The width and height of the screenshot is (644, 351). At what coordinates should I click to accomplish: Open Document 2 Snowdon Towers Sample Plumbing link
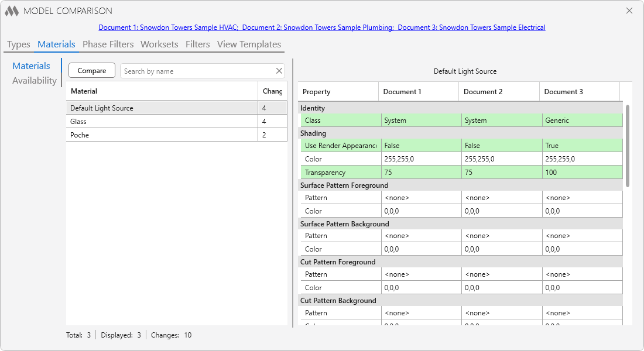(318, 27)
